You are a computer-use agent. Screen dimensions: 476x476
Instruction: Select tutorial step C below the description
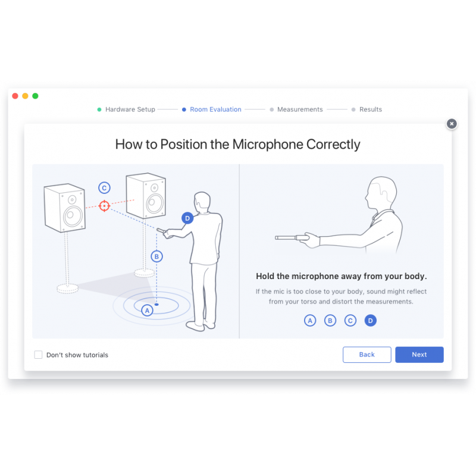click(x=350, y=321)
